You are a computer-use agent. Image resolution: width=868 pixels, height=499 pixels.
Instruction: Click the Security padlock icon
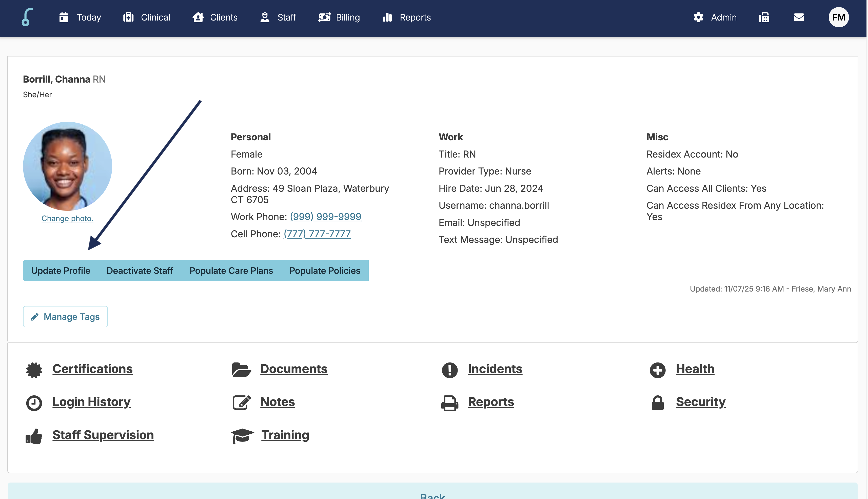tap(657, 403)
